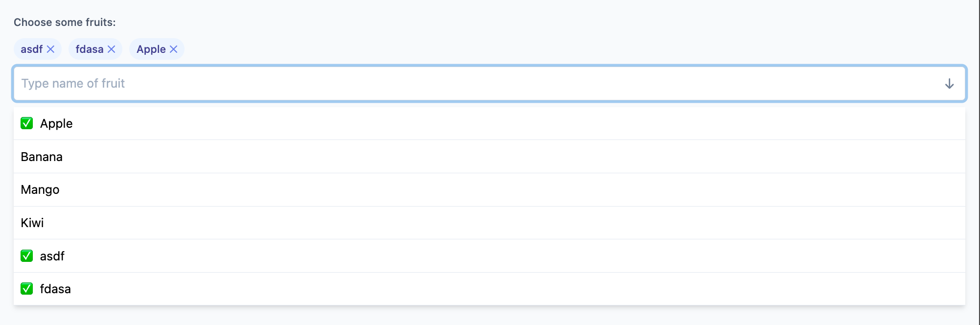Uncheck the green checkmark beside asdf option
980x325 pixels.
tap(27, 256)
